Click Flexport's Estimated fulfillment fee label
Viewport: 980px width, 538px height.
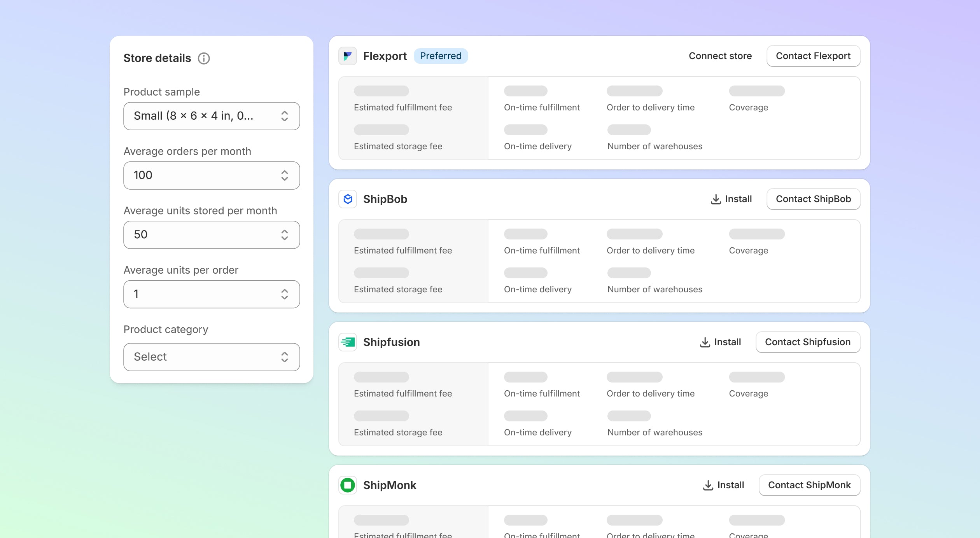pos(402,107)
